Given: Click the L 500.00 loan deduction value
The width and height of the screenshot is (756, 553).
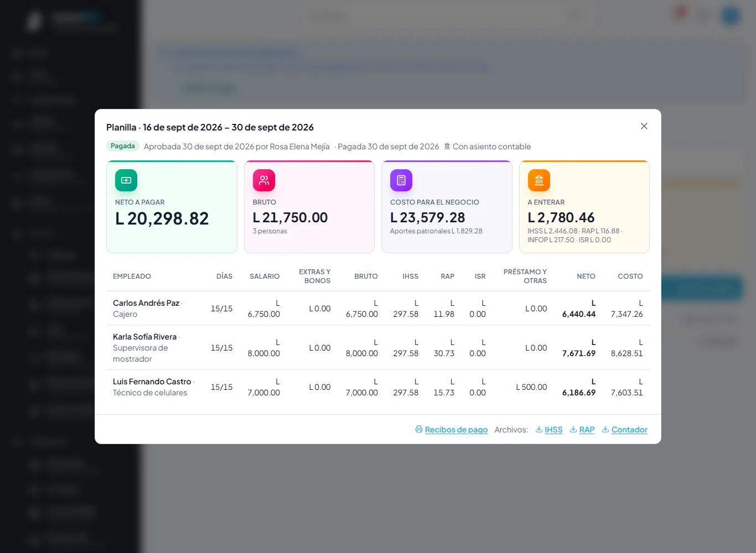Looking at the screenshot, I should click(x=531, y=387).
